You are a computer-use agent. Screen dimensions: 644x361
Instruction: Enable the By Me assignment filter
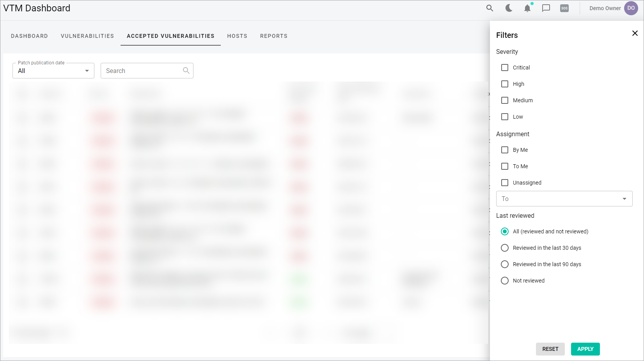(x=505, y=150)
